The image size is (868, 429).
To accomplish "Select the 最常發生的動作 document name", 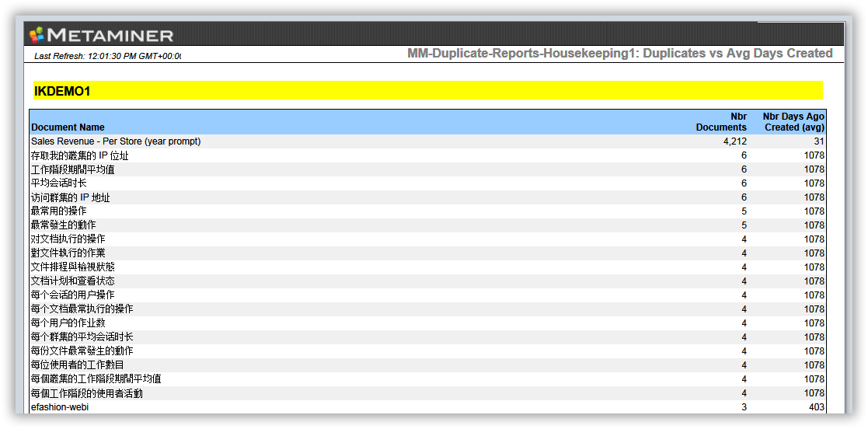I will coord(63,225).
